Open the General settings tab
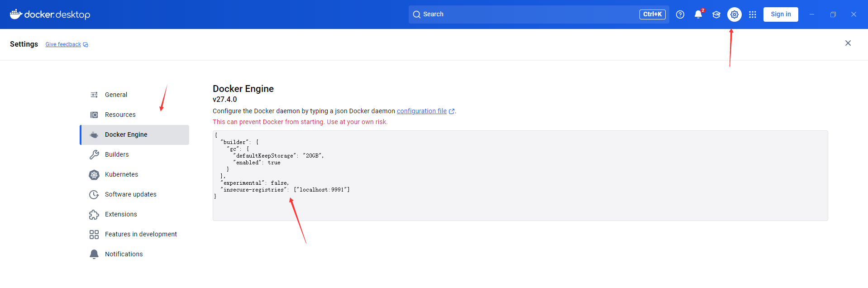This screenshot has width=868, height=288. [x=134, y=95]
